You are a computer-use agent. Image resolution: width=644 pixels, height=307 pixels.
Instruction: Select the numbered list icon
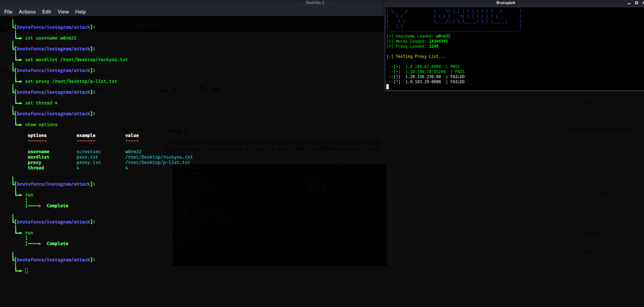pyautogui.click(x=301, y=88)
